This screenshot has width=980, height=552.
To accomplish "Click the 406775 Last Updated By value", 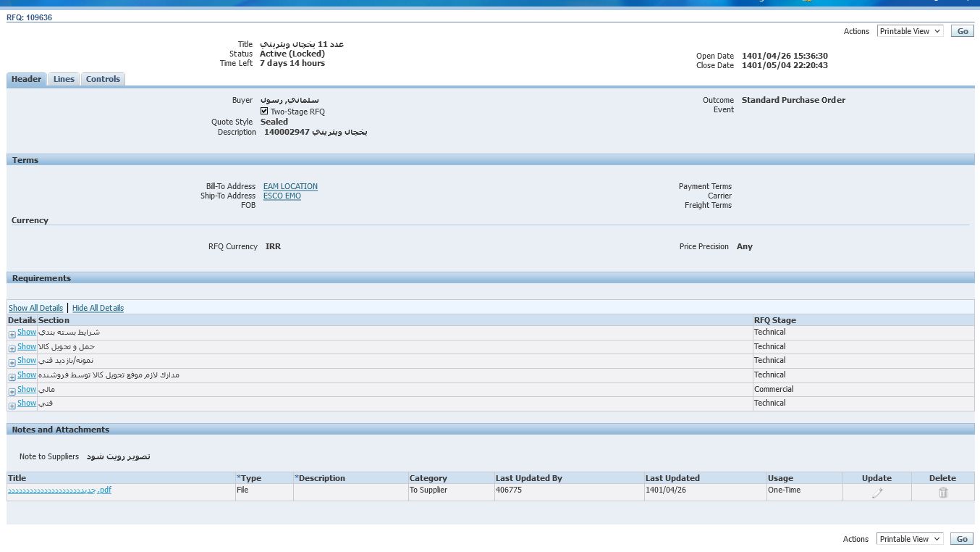I will pos(509,490).
